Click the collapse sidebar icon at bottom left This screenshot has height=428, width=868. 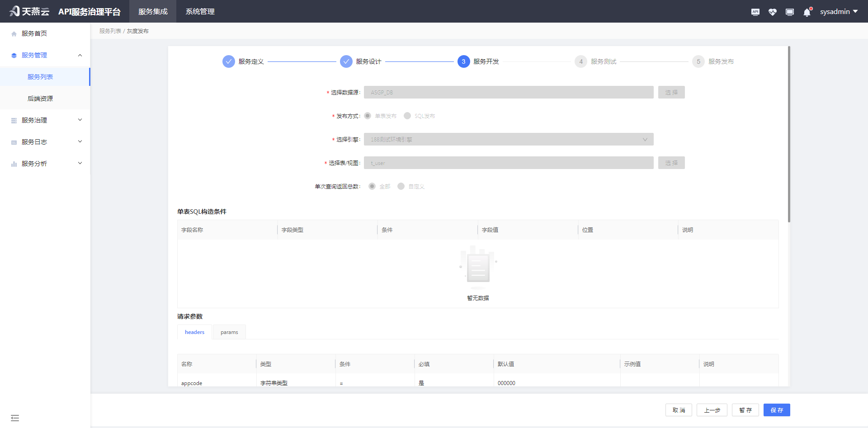15,418
